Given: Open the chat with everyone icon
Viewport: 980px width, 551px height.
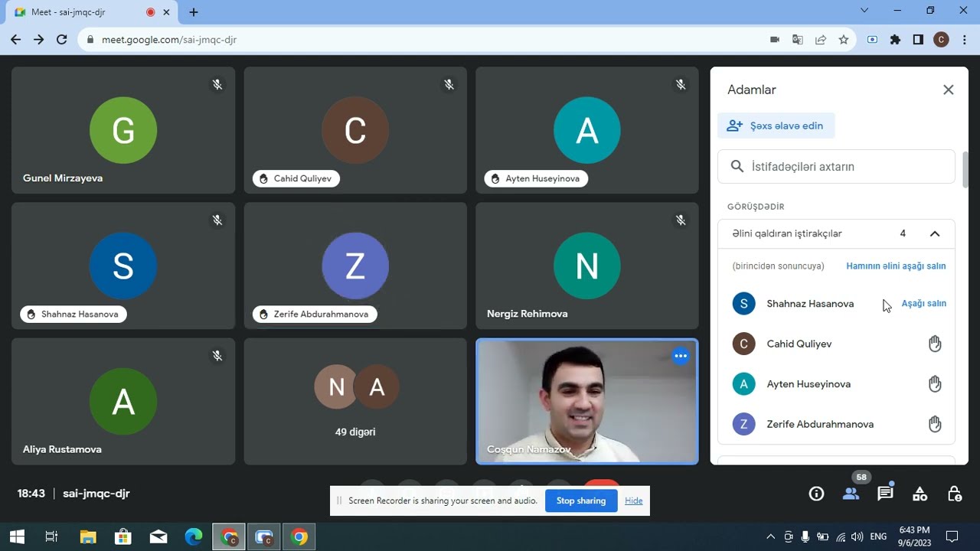Looking at the screenshot, I should pos(886,494).
